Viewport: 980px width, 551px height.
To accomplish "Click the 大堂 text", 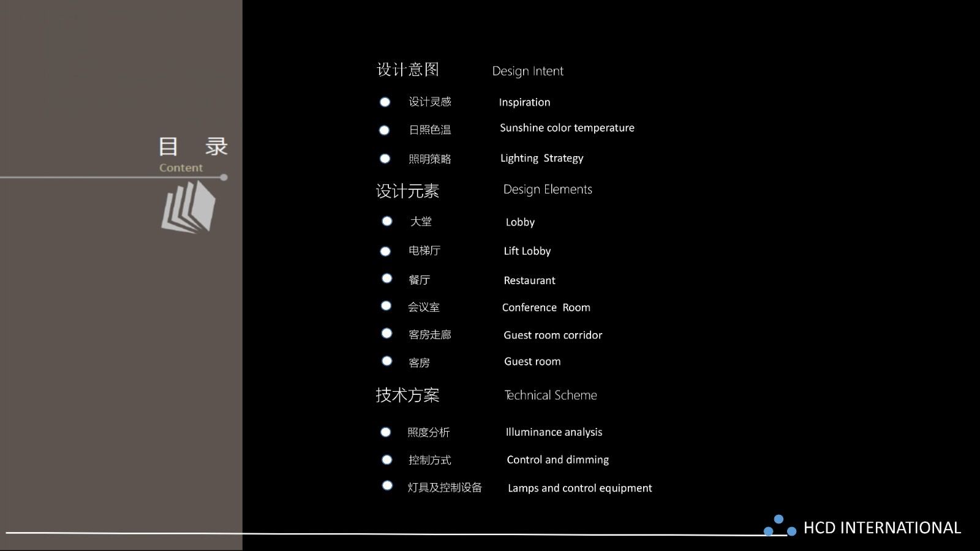I will [421, 222].
